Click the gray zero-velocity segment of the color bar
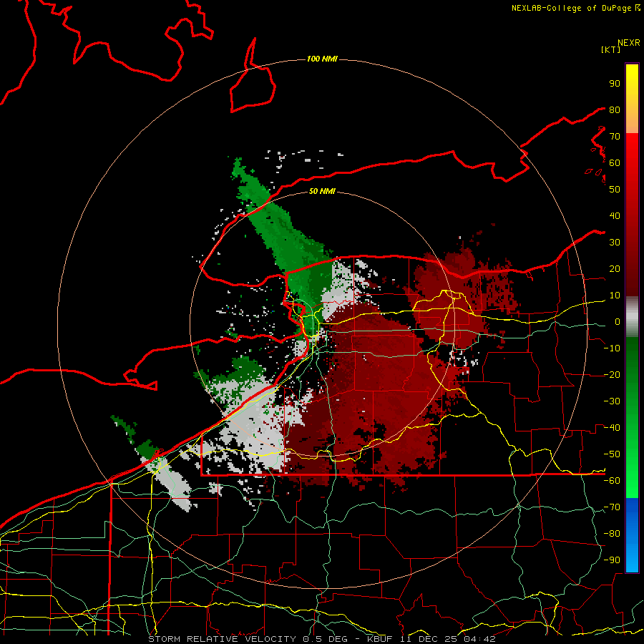The height and width of the screenshot is (644, 644). point(632,317)
